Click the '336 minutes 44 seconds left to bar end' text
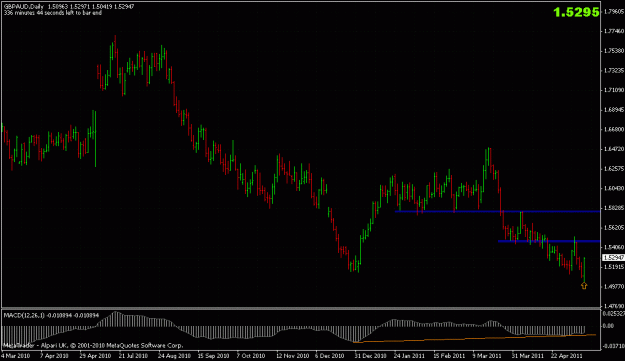This screenshot has width=625, height=361. 53,13
